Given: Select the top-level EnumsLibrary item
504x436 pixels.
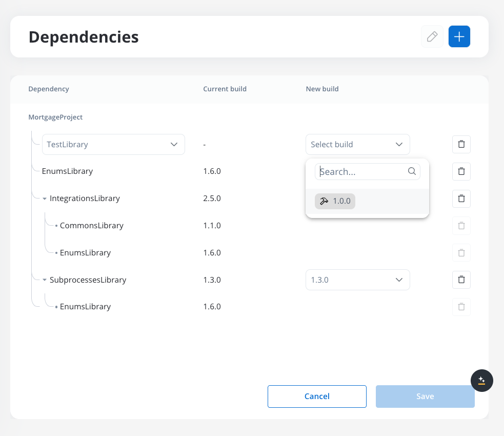Looking at the screenshot, I should [x=67, y=171].
